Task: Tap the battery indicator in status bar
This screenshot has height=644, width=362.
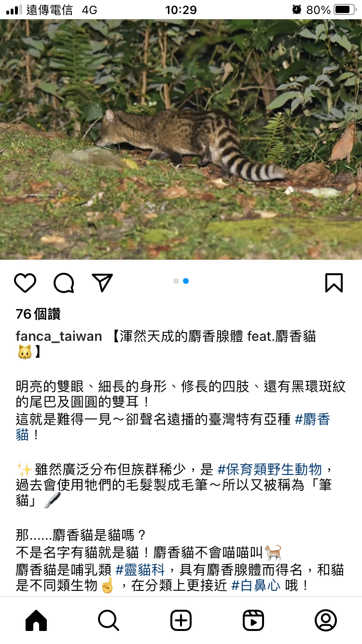Action: coord(345,10)
